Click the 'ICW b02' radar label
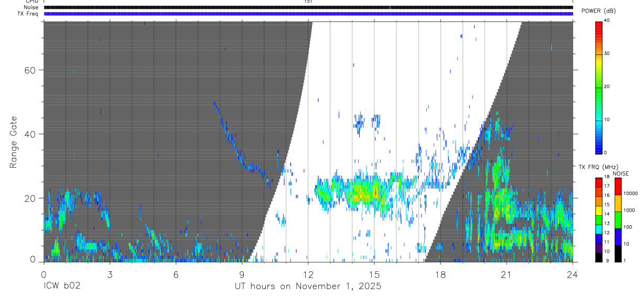The image size is (644, 297). tap(61, 287)
